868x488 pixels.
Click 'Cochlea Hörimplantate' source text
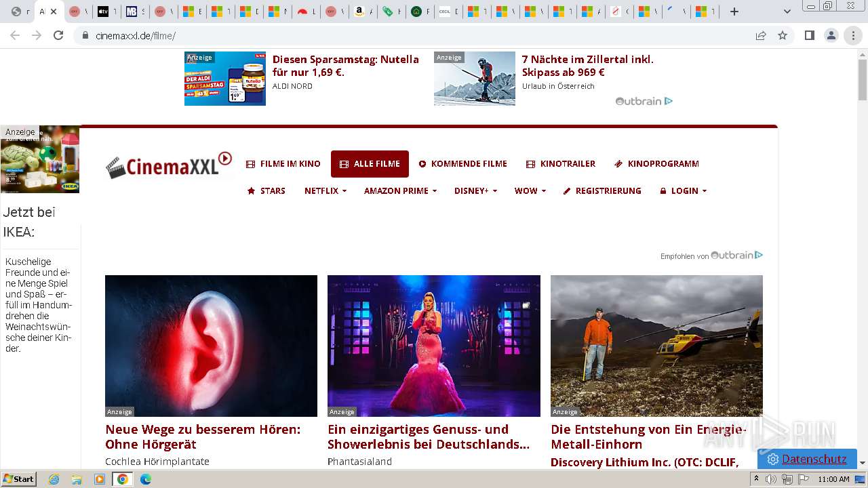pos(157,462)
